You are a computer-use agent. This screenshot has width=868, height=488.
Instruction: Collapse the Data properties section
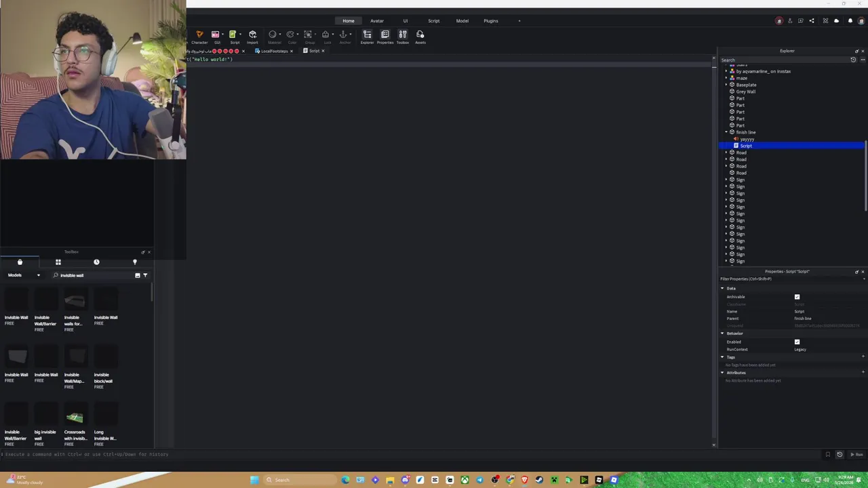722,288
